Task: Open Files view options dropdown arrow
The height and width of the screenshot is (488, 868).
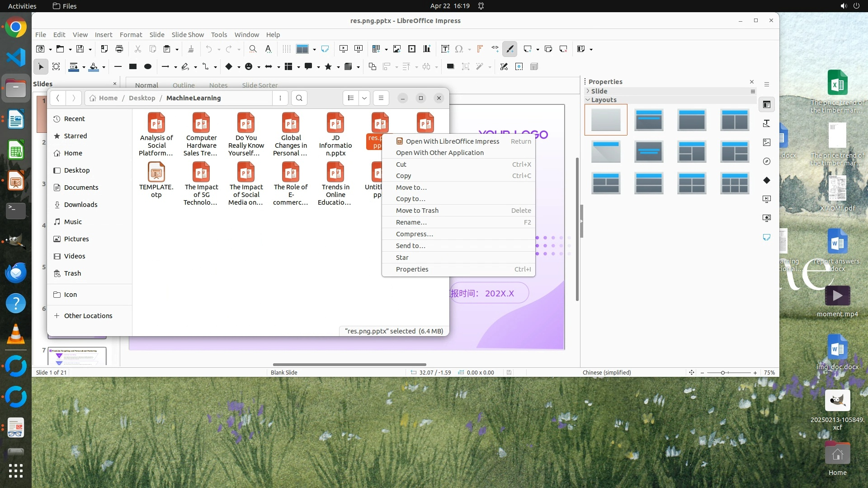Action: tap(364, 98)
